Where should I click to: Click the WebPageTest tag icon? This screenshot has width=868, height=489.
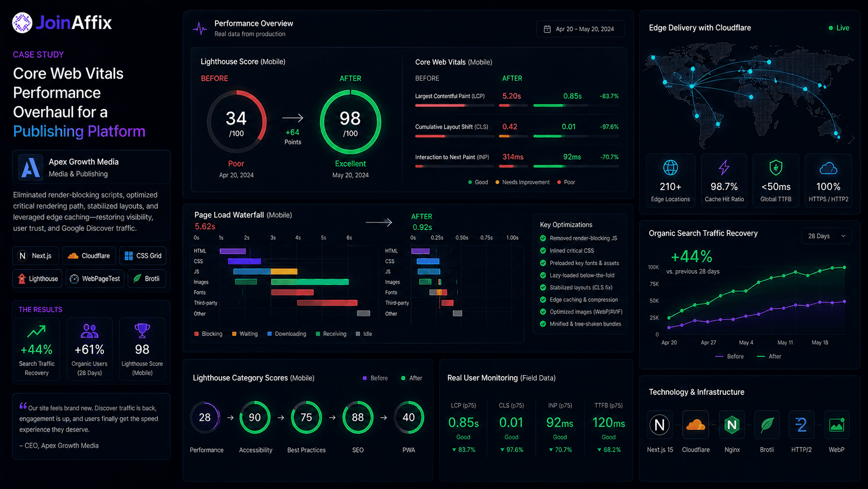pos(74,279)
